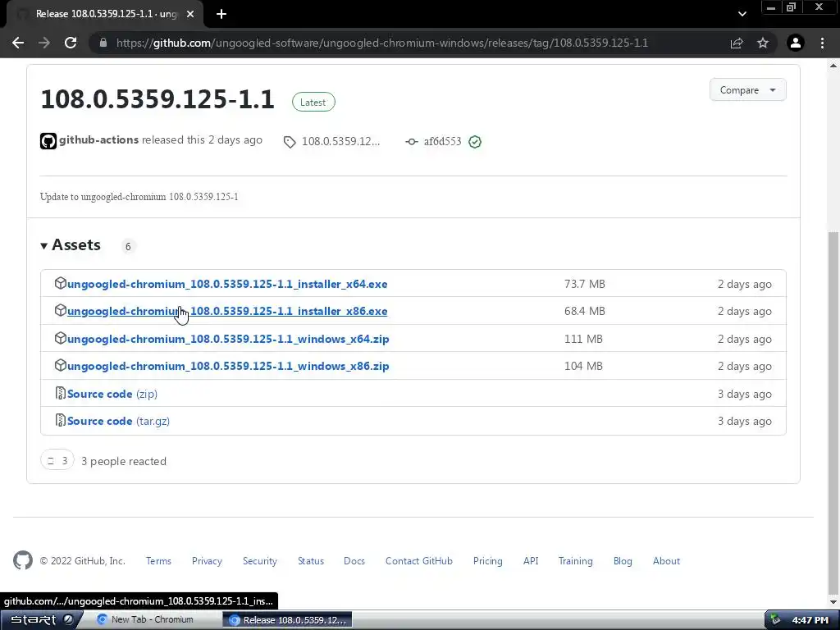The height and width of the screenshot is (630, 840).
Task: Open the API footer link
Action: [x=531, y=561]
